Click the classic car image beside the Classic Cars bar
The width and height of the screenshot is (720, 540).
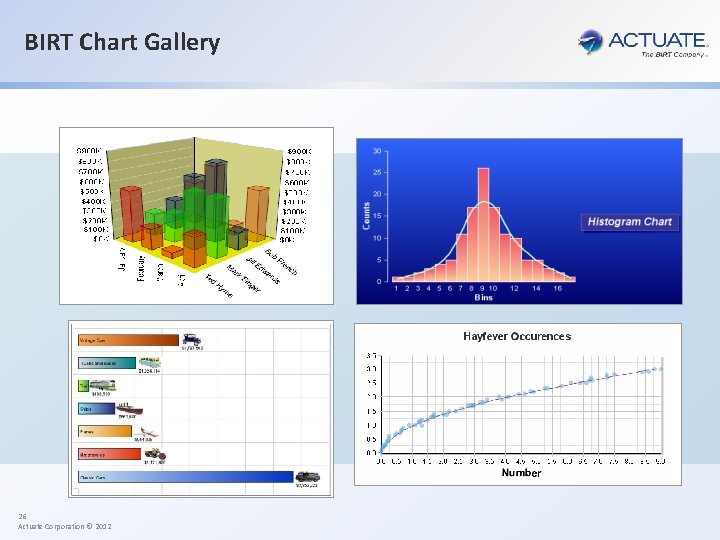tap(307, 477)
